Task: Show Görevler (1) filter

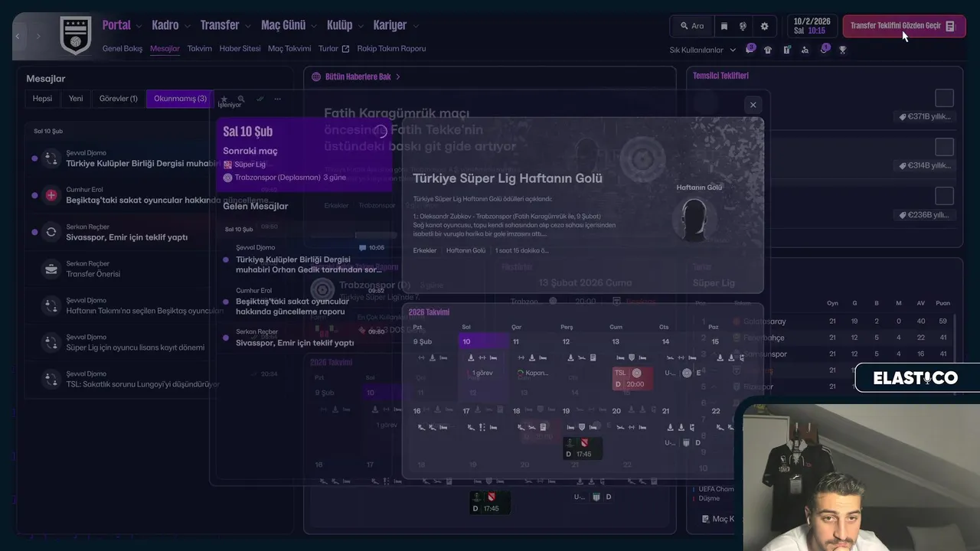Action: [x=119, y=99]
